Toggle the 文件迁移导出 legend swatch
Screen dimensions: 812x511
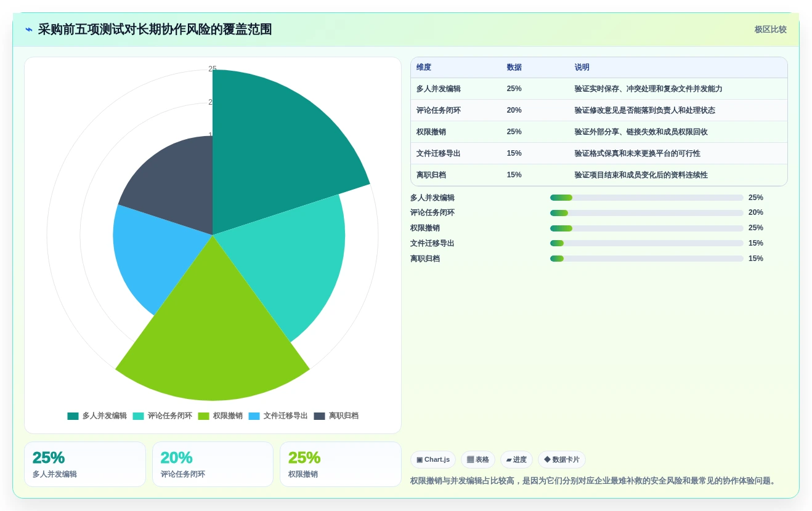click(x=254, y=416)
